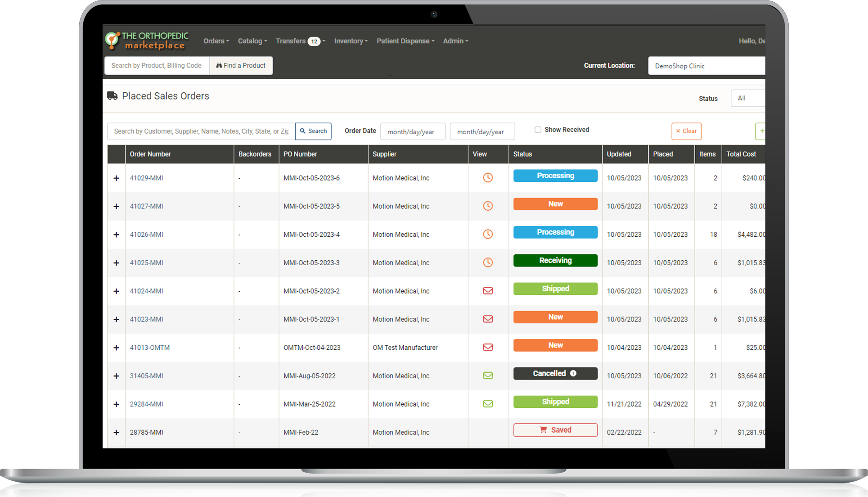The height and width of the screenshot is (497, 868).
Task: Clear the order filters
Action: tap(686, 131)
